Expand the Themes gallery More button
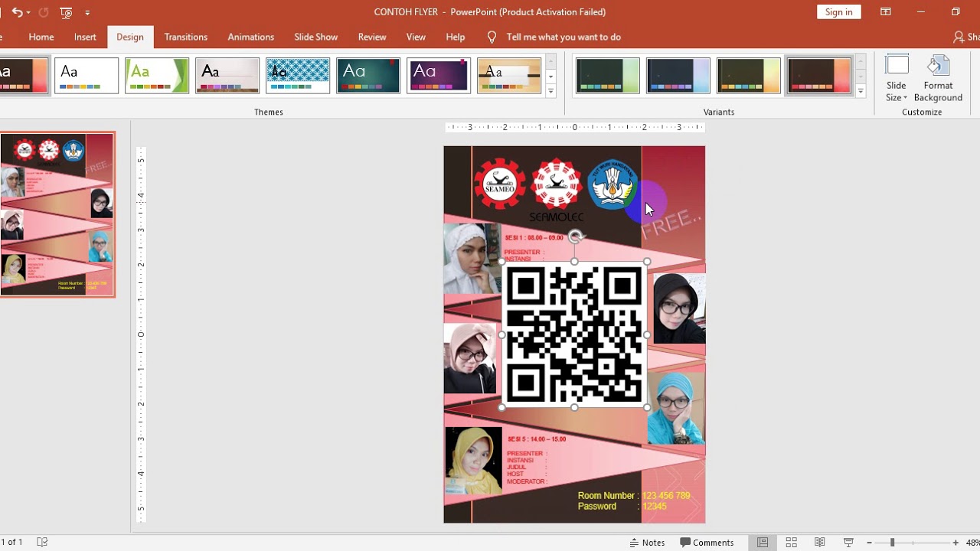Viewport: 980px width, 551px height. click(x=550, y=91)
